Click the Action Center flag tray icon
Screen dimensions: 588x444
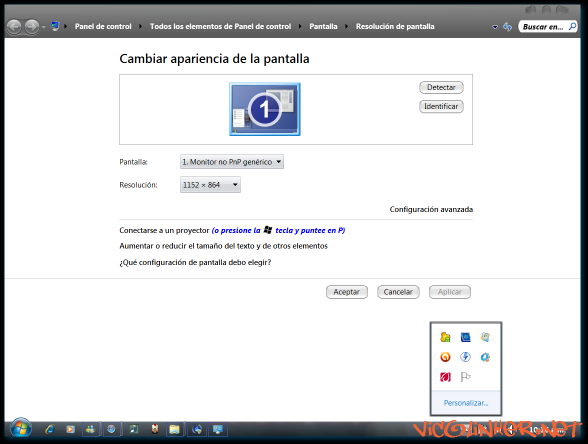465,376
